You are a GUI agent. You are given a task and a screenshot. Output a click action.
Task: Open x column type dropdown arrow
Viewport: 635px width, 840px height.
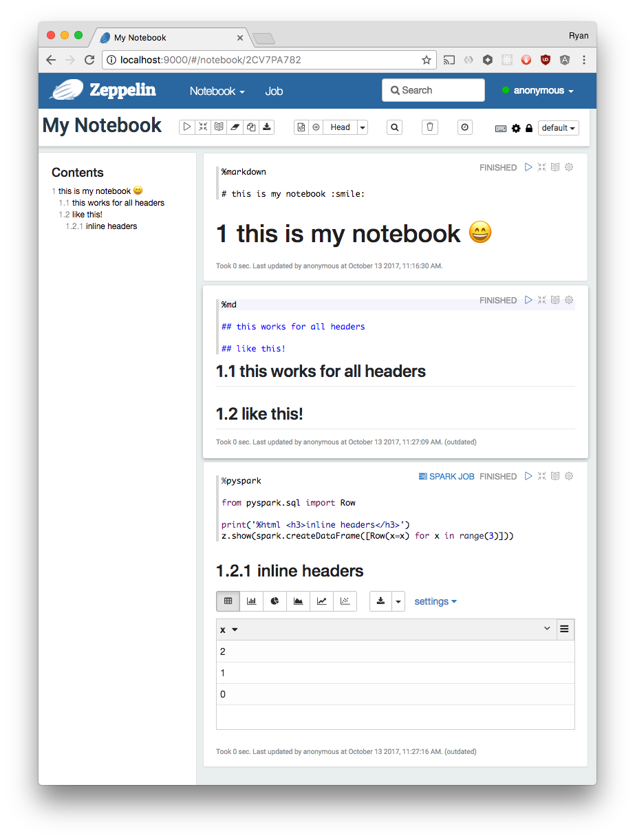click(235, 630)
